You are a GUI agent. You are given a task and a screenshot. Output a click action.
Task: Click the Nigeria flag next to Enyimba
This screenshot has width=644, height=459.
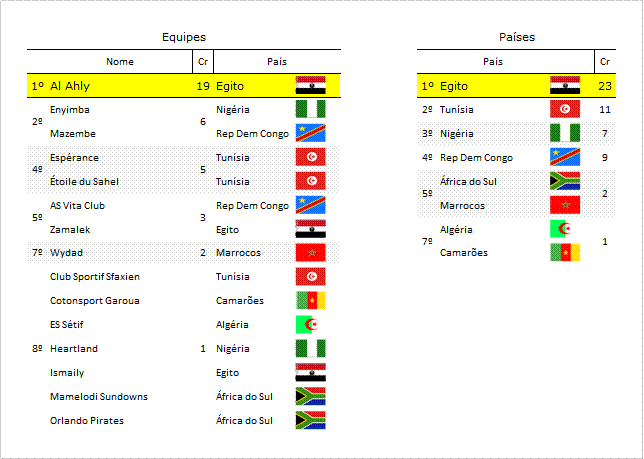(310, 109)
